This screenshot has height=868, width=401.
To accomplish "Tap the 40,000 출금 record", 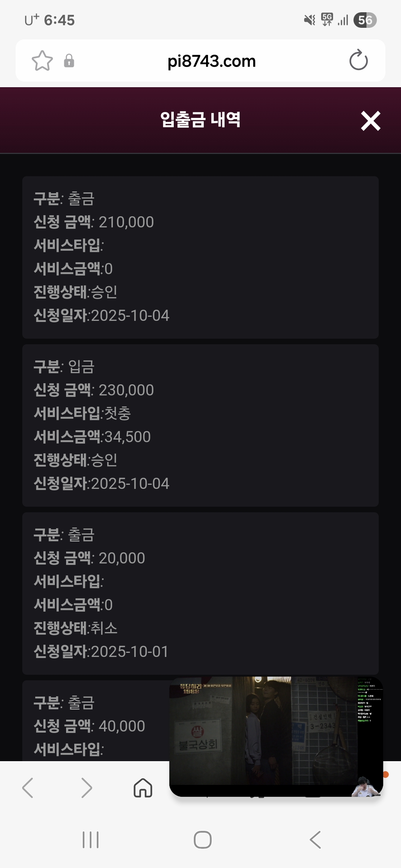I will [x=93, y=726].
